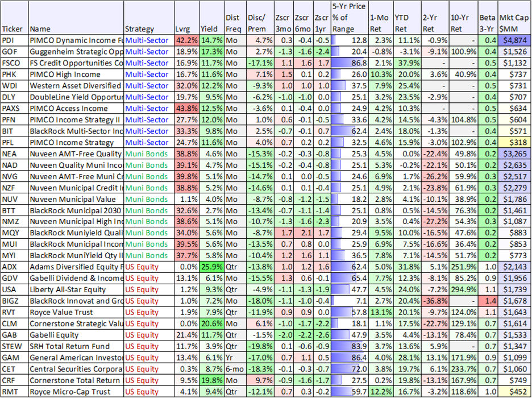Select GAM distribution frequency Yr
This screenshot has height=398, width=532.
coord(235,358)
